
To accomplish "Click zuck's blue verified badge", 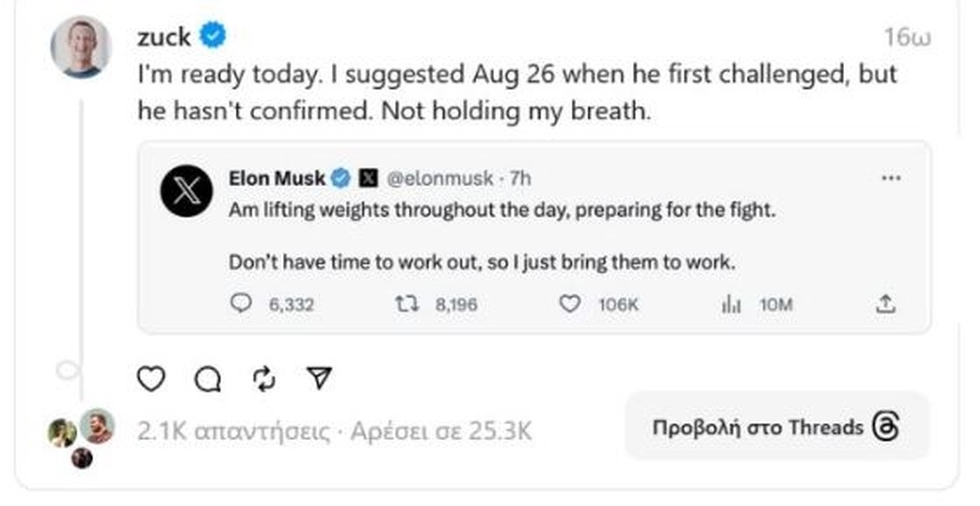I will point(213,35).
